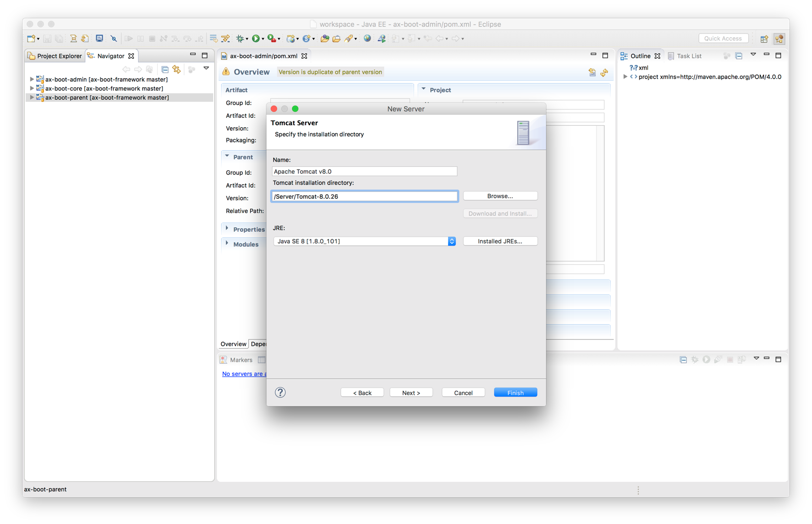Open the Outline view menu triangle
The width and height of the screenshot is (812, 524).
(753, 54)
